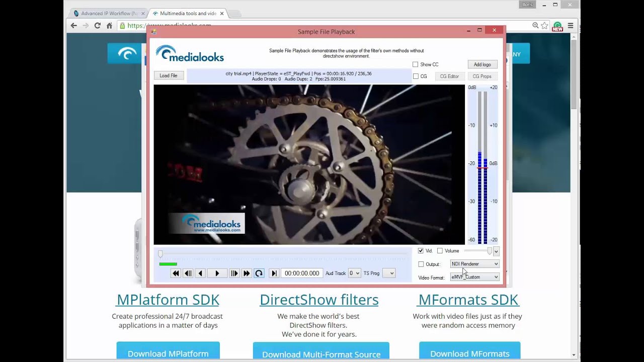Bookmark page with star icon
Screen dimensions: 644x362
pos(544,26)
